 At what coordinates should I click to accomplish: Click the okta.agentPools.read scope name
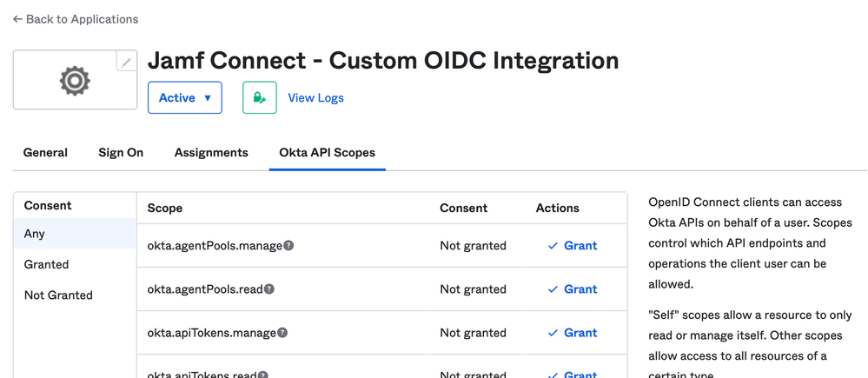point(205,288)
